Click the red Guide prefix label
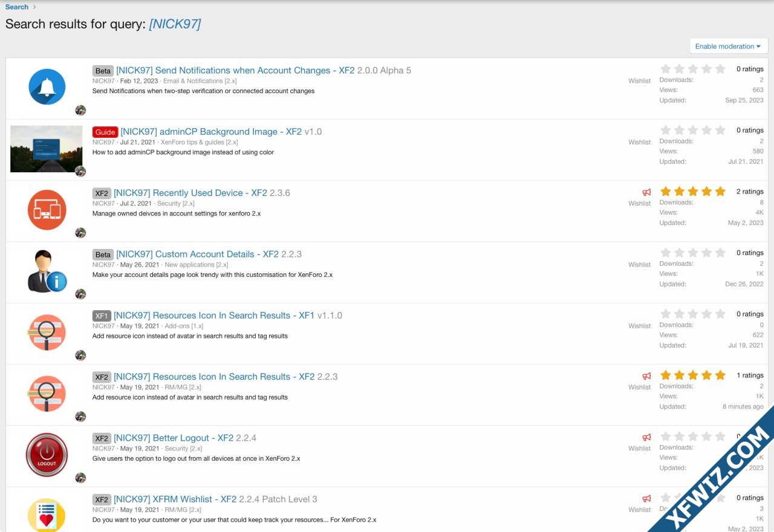Image resolution: width=774 pixels, height=532 pixels. tap(105, 132)
